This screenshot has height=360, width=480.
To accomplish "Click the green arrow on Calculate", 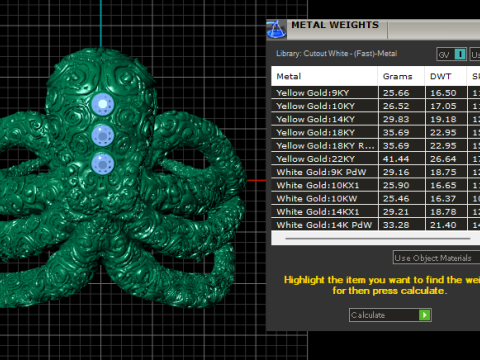I will pyautogui.click(x=424, y=315).
